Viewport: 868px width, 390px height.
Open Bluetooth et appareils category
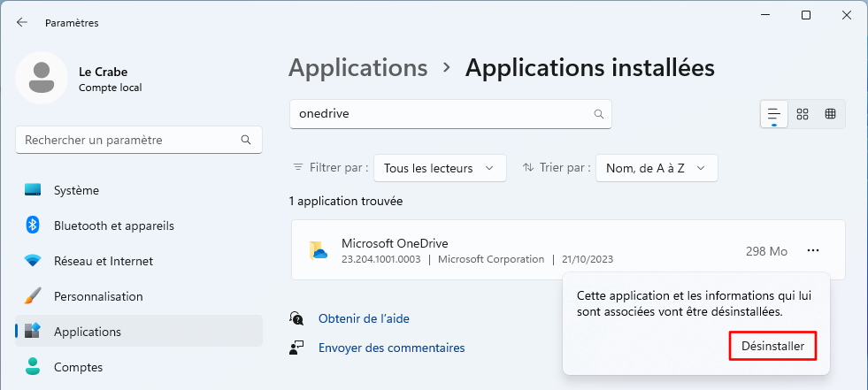139,226
